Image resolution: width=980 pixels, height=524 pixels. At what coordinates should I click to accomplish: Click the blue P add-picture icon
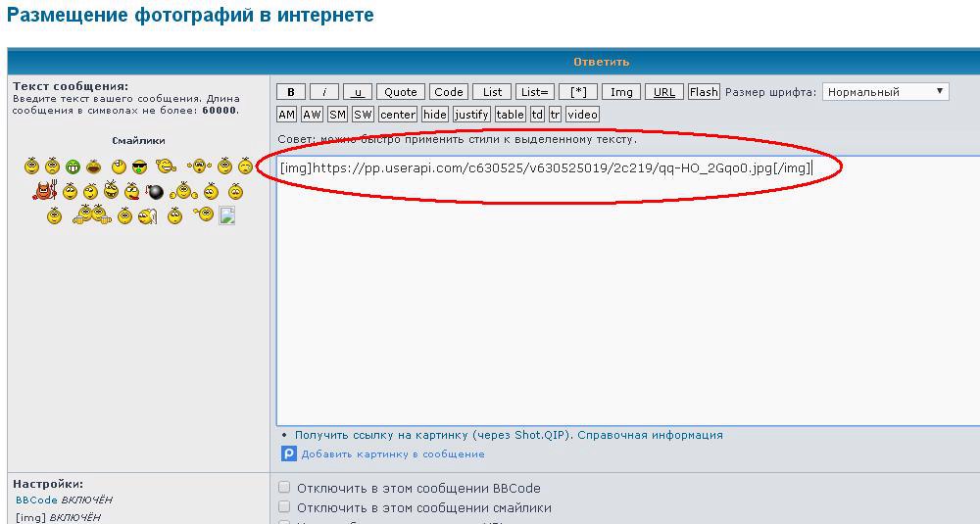(289, 453)
